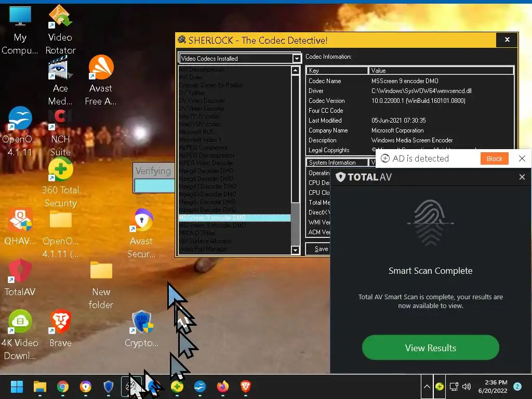Open Brave from the taskbar
The width and height of the screenshot is (532, 399).
[x=245, y=387]
